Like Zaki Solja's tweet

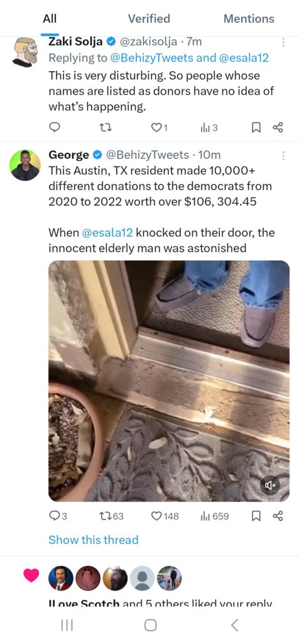160,128
